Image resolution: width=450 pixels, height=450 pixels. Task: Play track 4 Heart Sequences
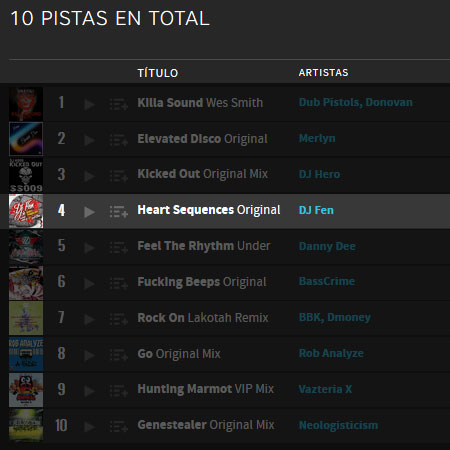point(89,212)
